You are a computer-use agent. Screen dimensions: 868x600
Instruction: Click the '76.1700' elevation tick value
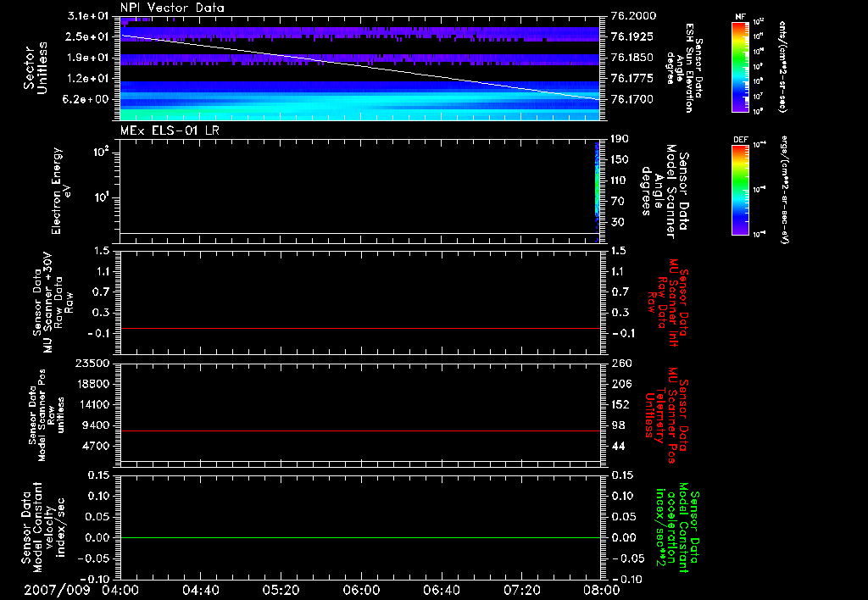point(632,100)
